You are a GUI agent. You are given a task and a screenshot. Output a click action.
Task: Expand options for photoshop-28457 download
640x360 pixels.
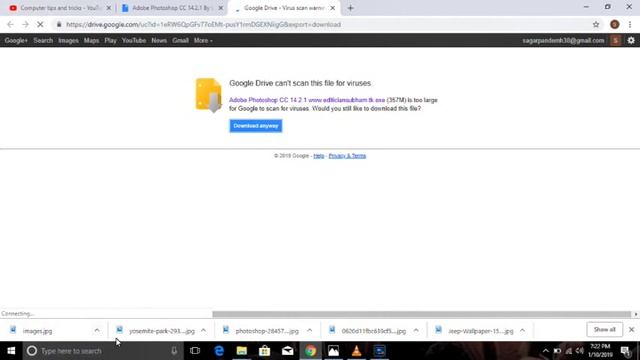(x=309, y=331)
